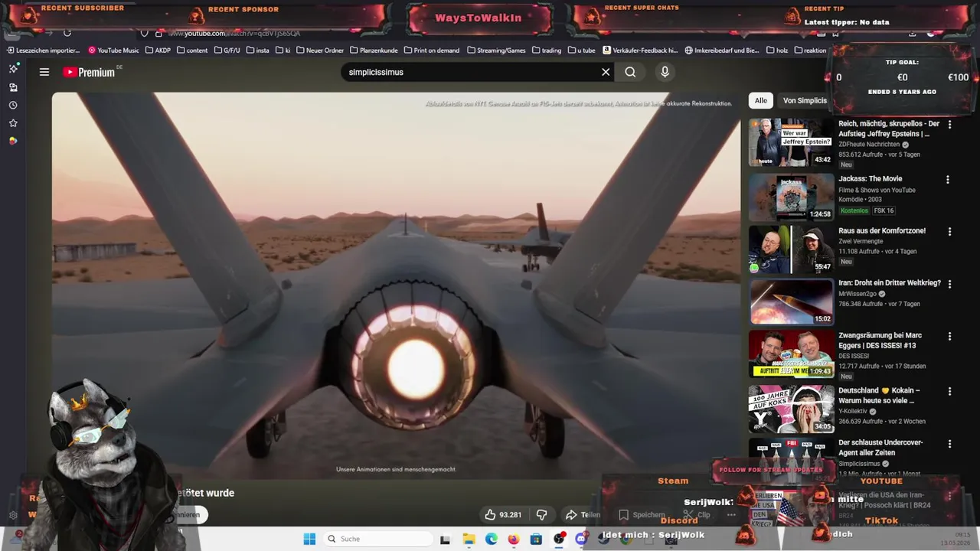Open the Deutschland Kokain thumbnail
Viewport: 980px width, 551px height.
pyautogui.click(x=791, y=409)
